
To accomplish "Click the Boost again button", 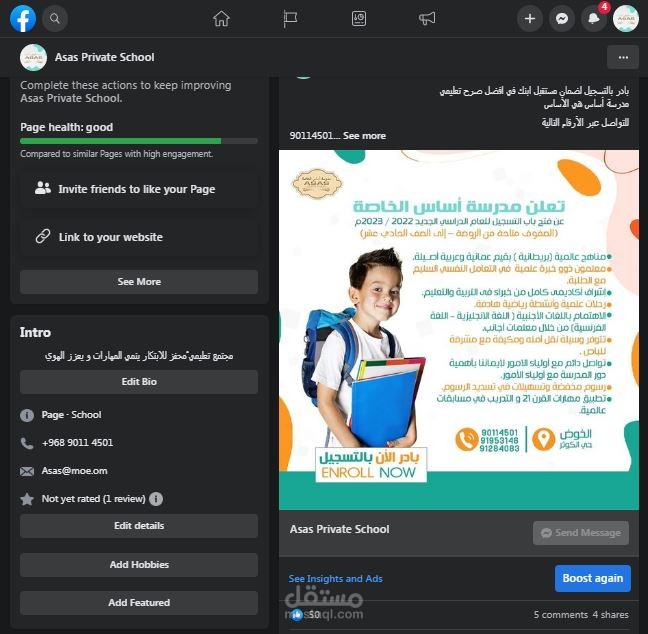I will 593,578.
